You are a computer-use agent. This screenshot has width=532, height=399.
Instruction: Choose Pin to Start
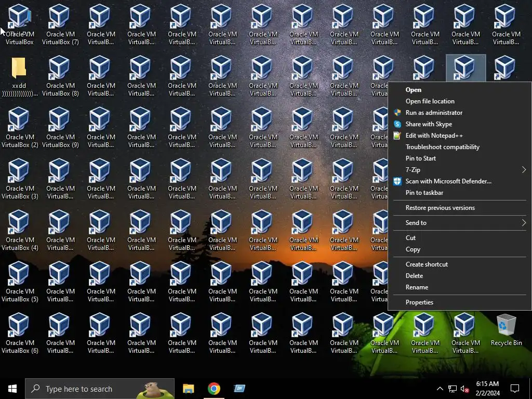pyautogui.click(x=460, y=158)
